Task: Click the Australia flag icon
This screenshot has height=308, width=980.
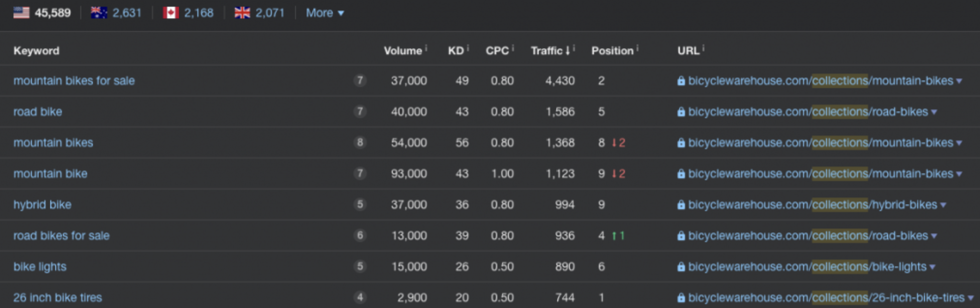Action: click(x=99, y=13)
